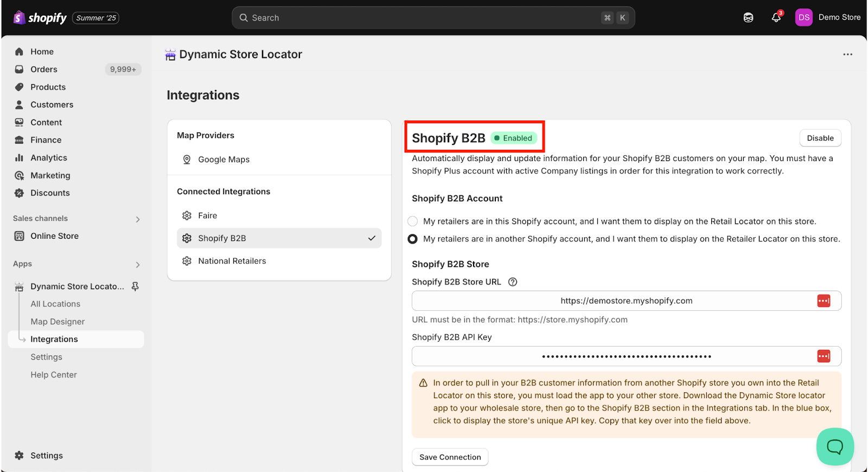Click the Customers person icon
This screenshot has width=868, height=472.
pos(20,105)
